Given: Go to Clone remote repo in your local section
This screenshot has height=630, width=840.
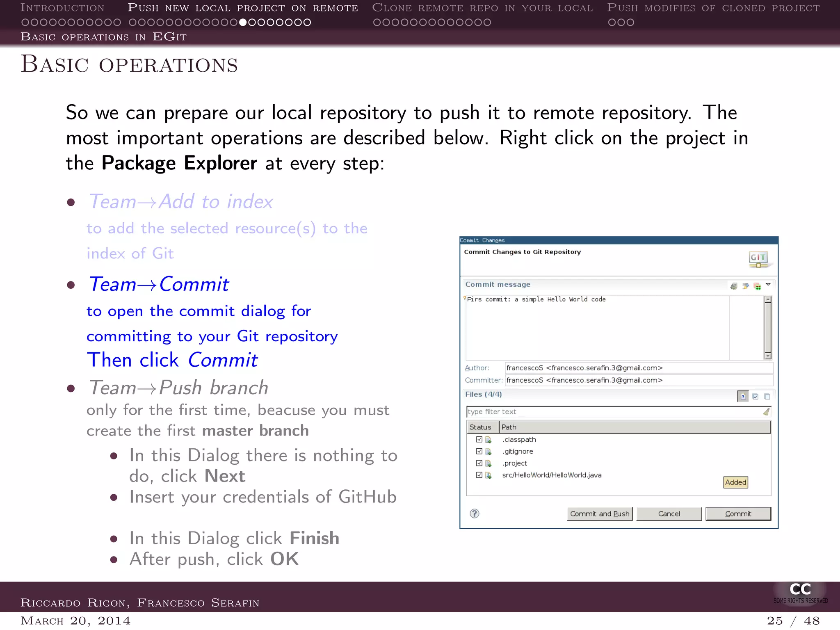Looking at the screenshot, I should [482, 8].
